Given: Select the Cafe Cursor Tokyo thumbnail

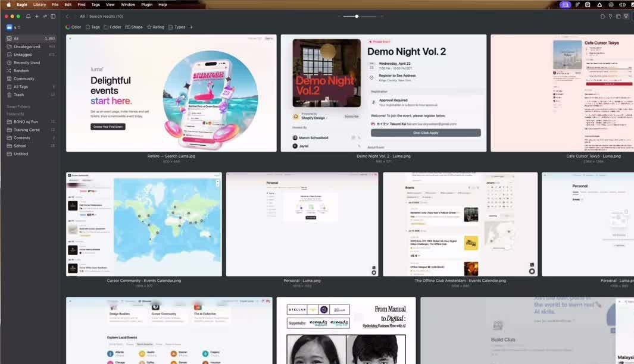Looking at the screenshot, I should pyautogui.click(x=563, y=93).
